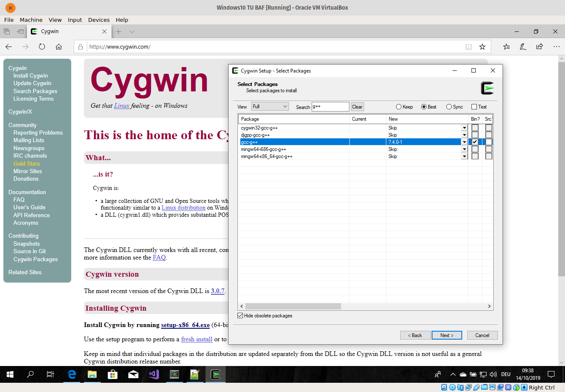Show tab previews chevron
Image resolution: width=565 pixels, height=392 pixels.
132,31
